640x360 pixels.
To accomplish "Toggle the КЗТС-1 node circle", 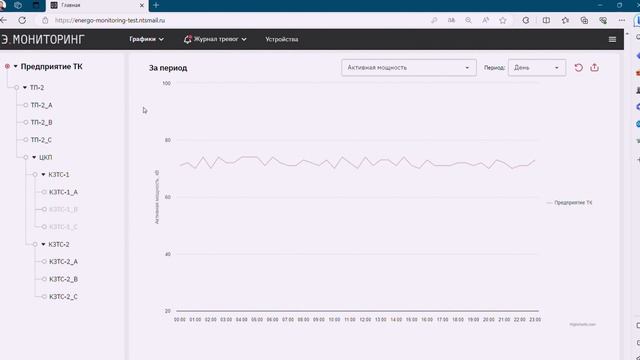I will 35,174.
